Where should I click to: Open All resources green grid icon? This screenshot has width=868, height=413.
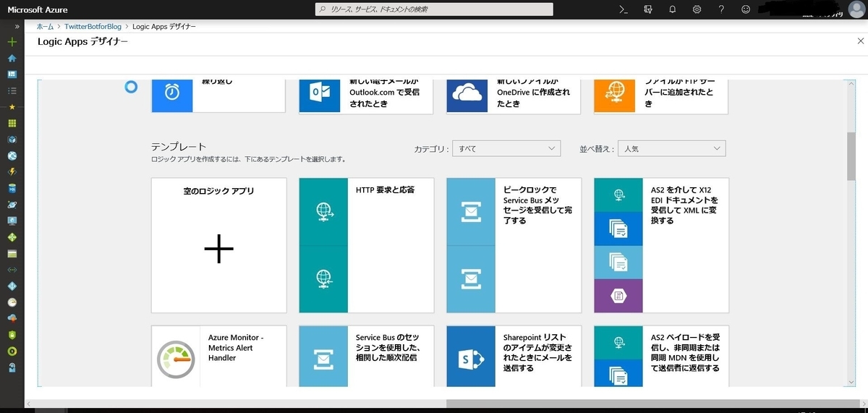pyautogui.click(x=12, y=123)
